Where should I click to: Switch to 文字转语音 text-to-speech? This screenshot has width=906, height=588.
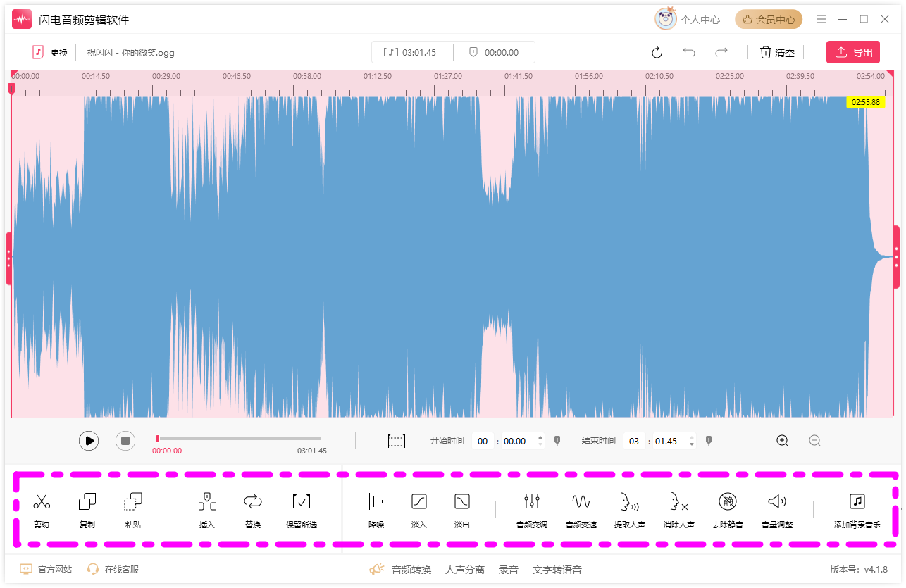pyautogui.click(x=557, y=570)
